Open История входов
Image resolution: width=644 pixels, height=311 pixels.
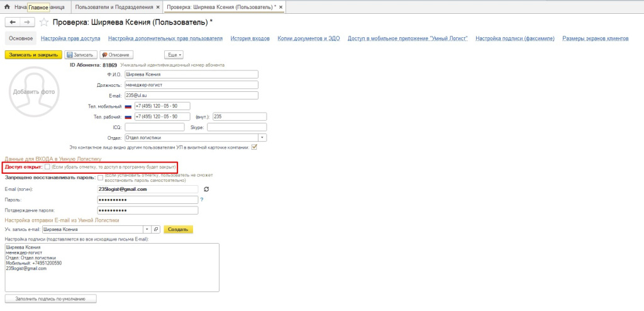[x=250, y=38]
